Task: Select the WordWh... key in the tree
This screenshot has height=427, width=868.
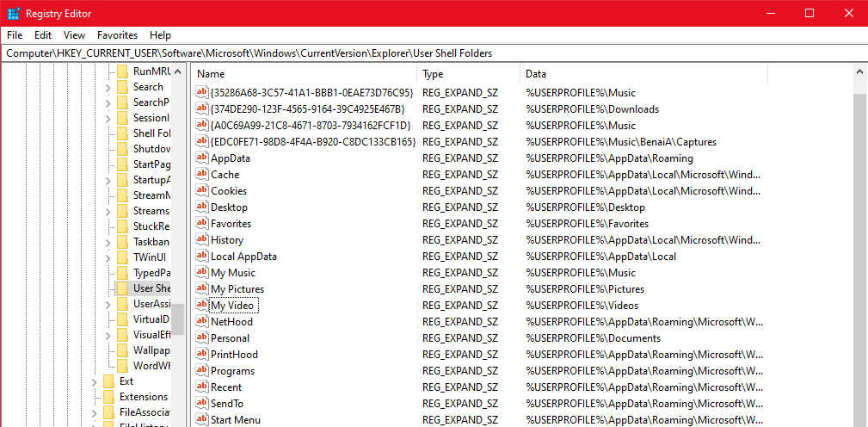Action: [x=151, y=366]
